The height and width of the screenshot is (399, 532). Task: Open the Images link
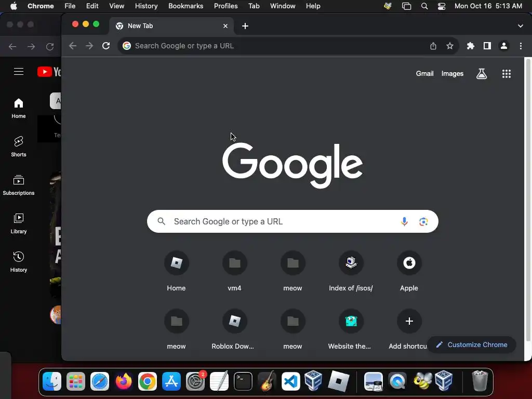coord(453,74)
